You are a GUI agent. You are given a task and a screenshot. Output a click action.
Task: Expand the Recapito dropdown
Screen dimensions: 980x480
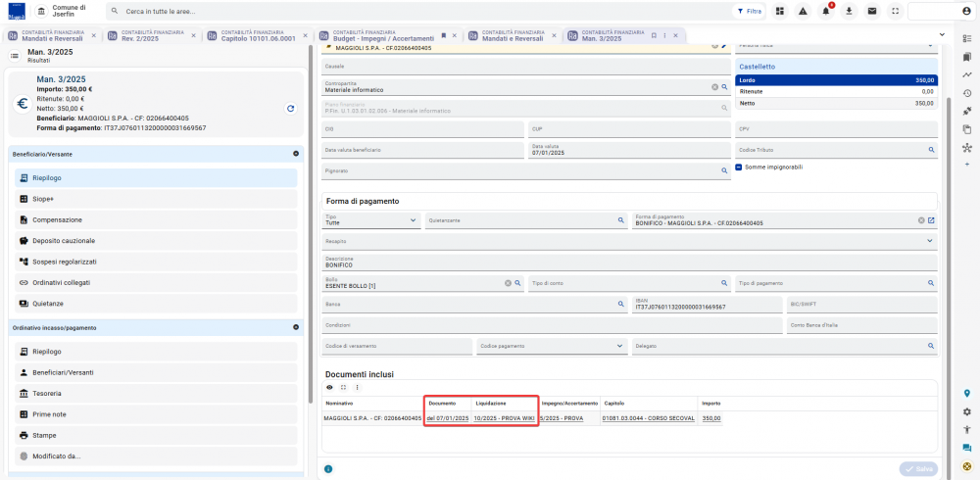[x=929, y=241]
